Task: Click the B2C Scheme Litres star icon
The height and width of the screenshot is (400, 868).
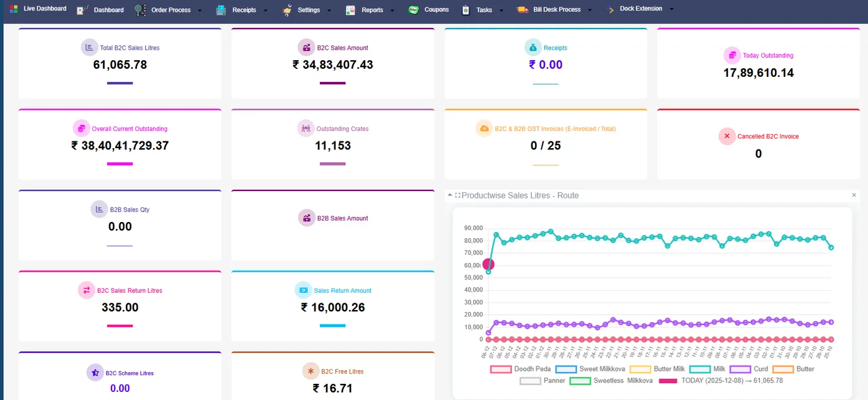Action: [95, 373]
